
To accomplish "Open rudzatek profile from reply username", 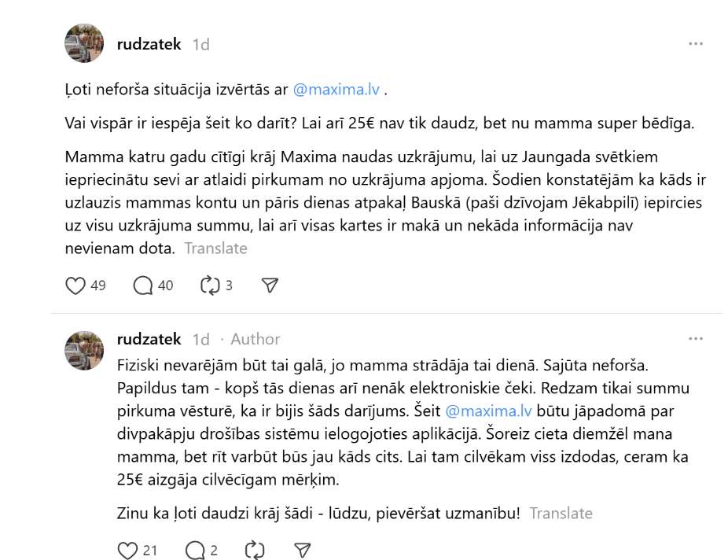I will [x=149, y=340].
